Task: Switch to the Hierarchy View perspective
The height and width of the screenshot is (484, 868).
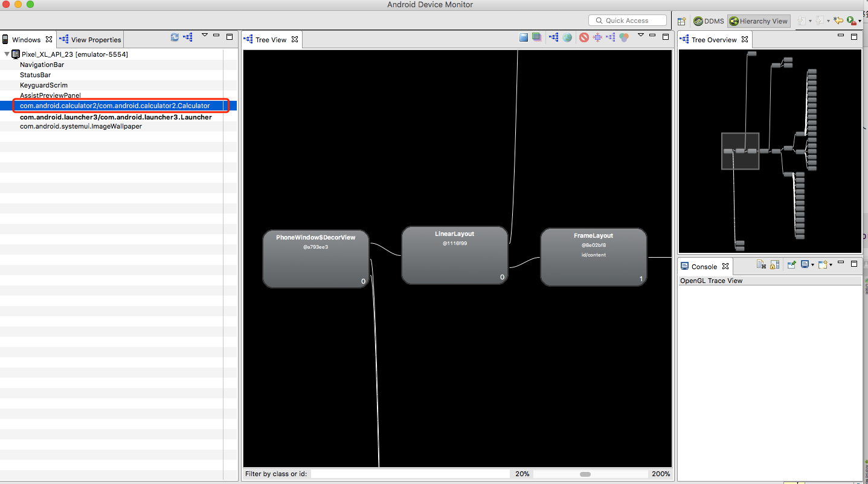Action: pos(759,21)
